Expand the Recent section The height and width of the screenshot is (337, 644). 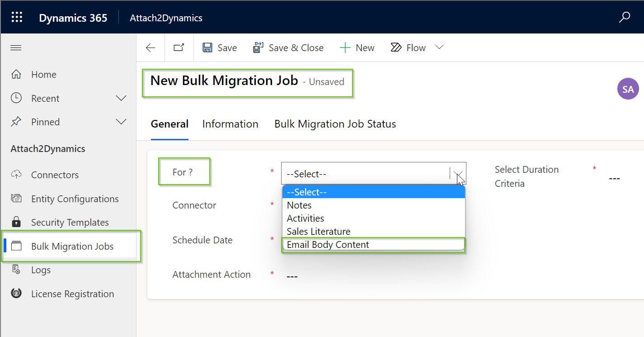click(x=121, y=98)
